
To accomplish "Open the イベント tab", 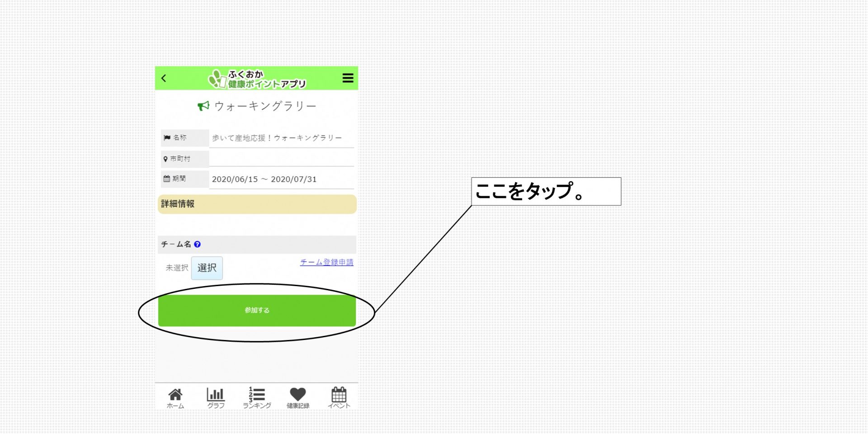I will [339, 398].
